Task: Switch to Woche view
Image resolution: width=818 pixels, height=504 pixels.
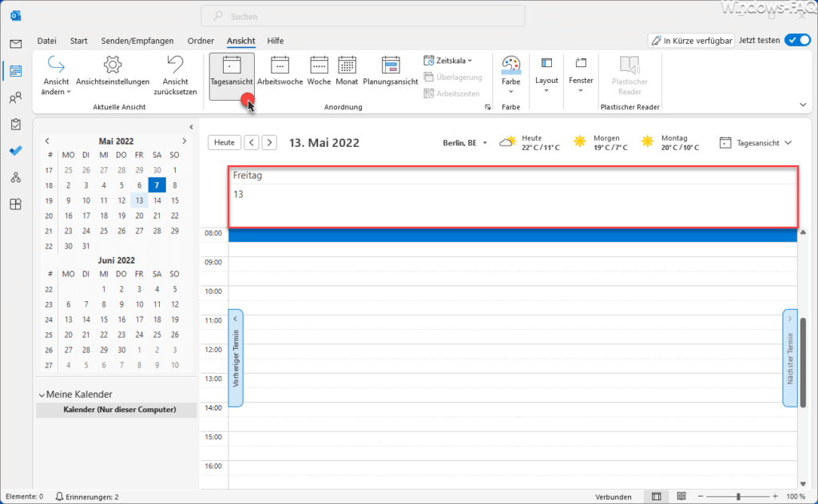Action: [319, 71]
